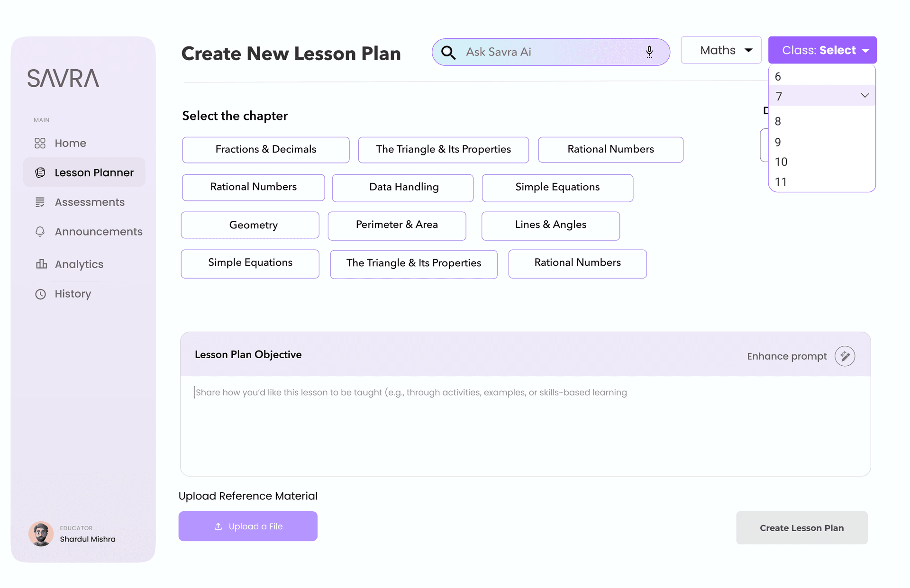Open the History section

(72, 294)
